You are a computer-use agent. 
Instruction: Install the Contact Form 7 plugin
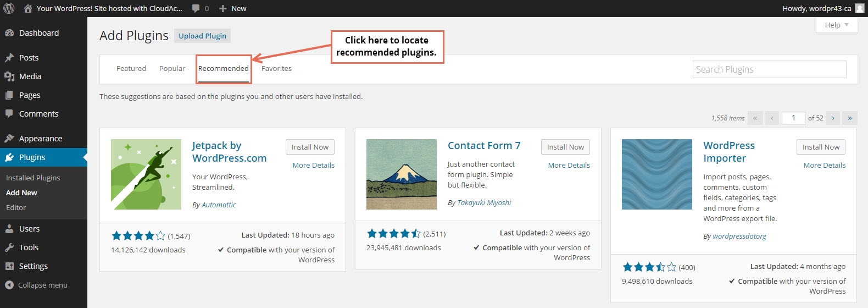(565, 147)
